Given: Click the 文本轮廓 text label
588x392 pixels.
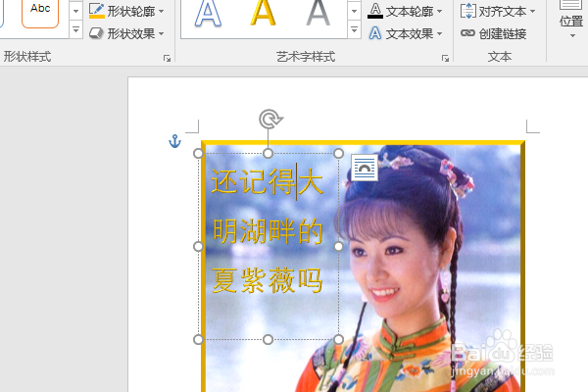Looking at the screenshot, I should (410, 12).
